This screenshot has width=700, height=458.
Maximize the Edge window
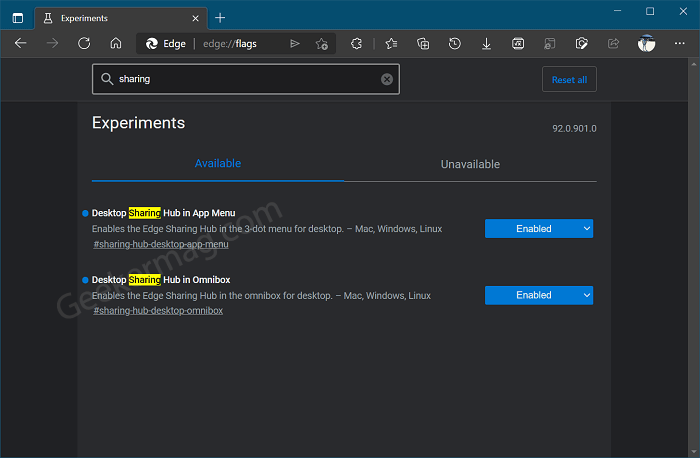tap(650, 11)
